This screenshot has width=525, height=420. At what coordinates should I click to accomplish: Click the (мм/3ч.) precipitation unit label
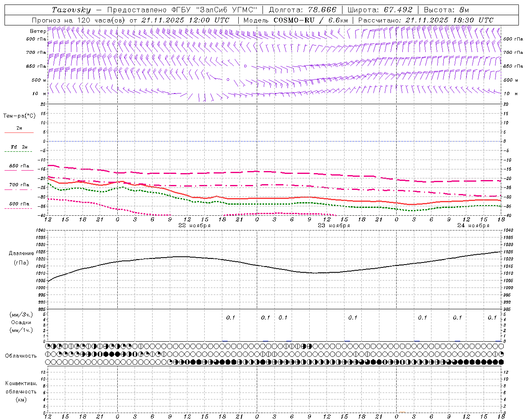click(x=21, y=315)
